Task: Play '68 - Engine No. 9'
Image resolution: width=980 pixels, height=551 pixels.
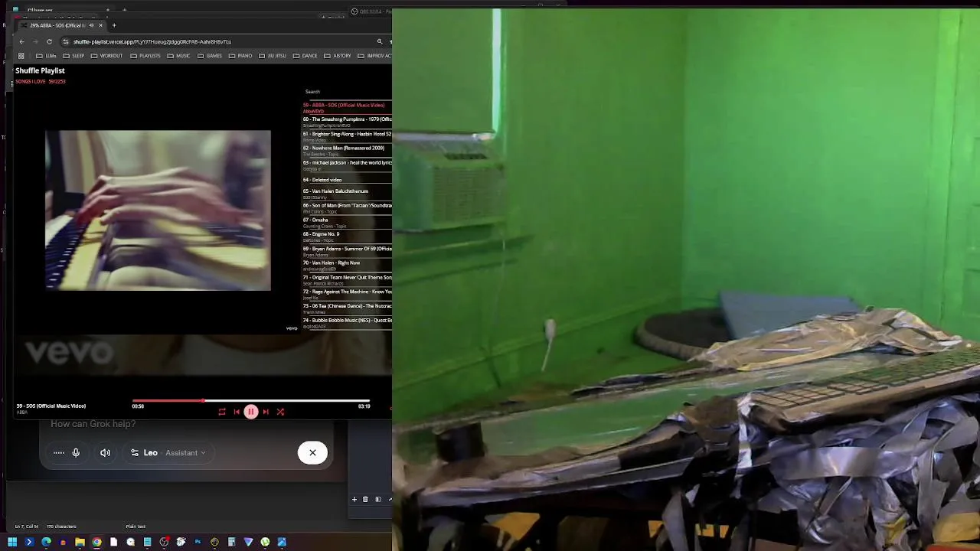Action: coord(348,236)
